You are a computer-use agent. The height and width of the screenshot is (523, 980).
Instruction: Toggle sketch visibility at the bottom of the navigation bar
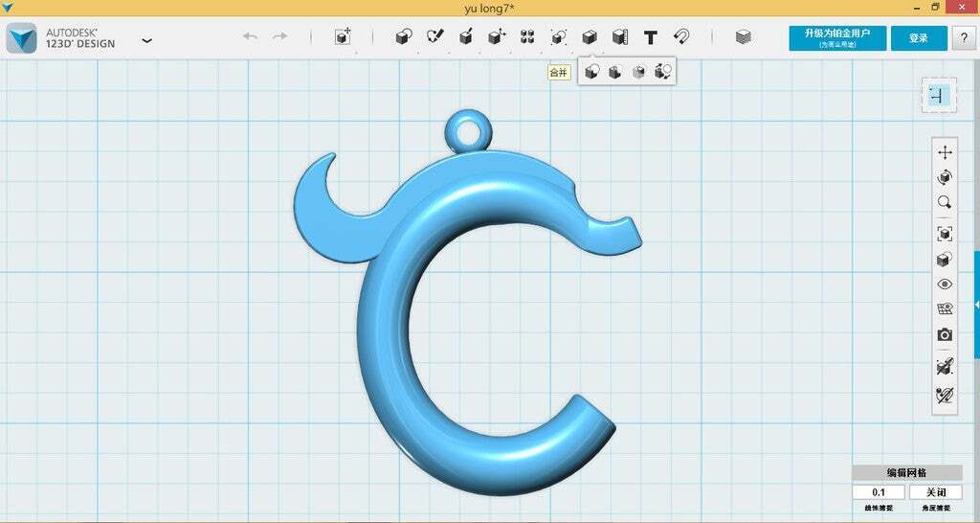tap(945, 396)
